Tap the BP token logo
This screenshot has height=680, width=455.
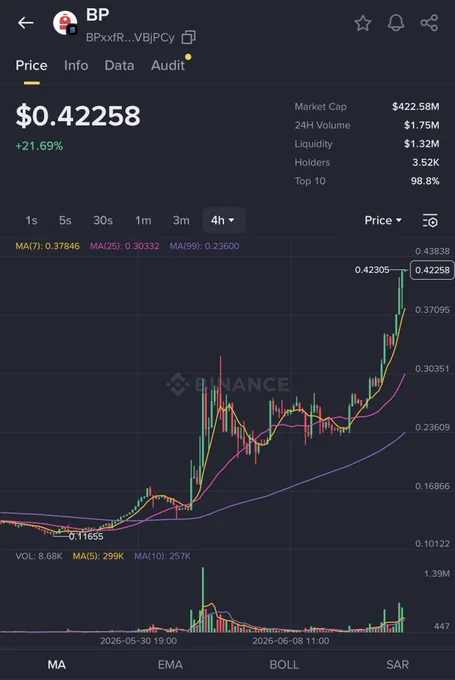coord(65,23)
